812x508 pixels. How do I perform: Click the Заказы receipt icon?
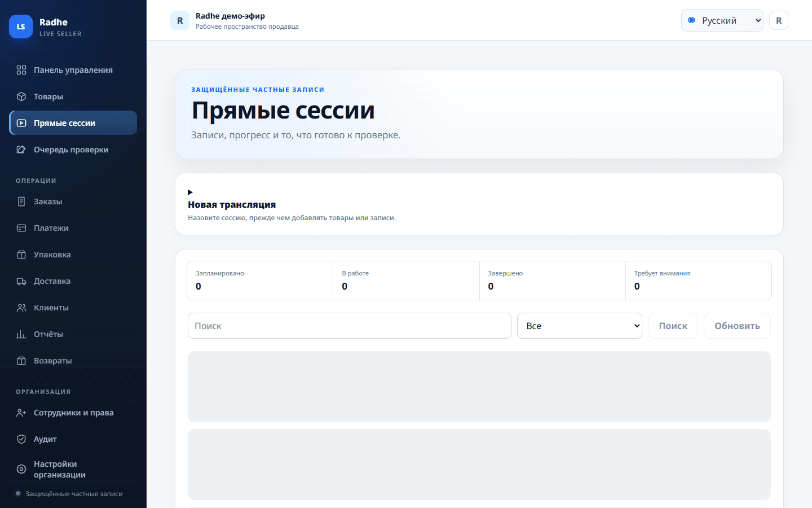(21, 202)
